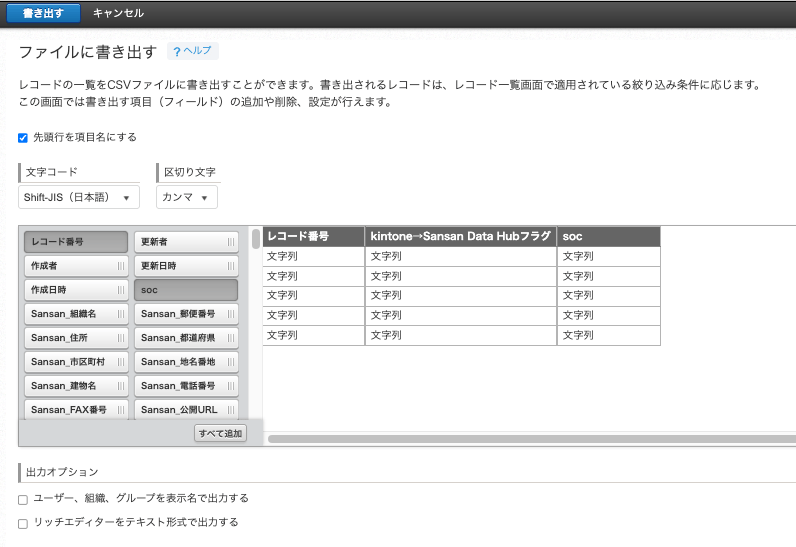Click drag handle icon on 作成日時
The height and width of the screenshot is (547, 796).
click(x=121, y=290)
